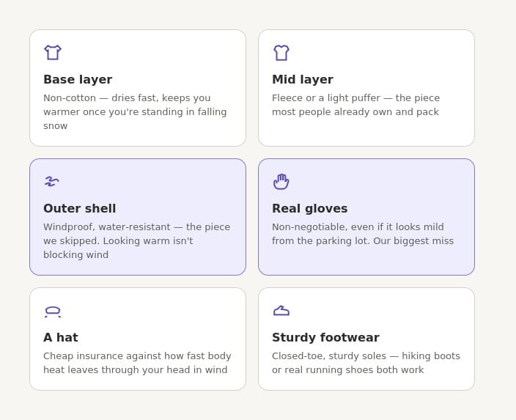Click the shirt icon above Base layer
Screen dimensions: 516x420
pyautogui.click(x=53, y=52)
